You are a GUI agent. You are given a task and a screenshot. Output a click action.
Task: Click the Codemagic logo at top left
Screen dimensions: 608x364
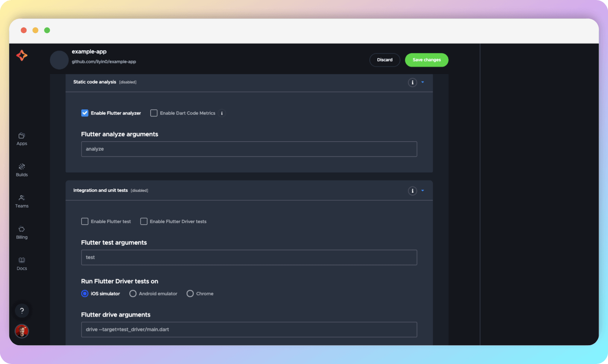[21, 55]
